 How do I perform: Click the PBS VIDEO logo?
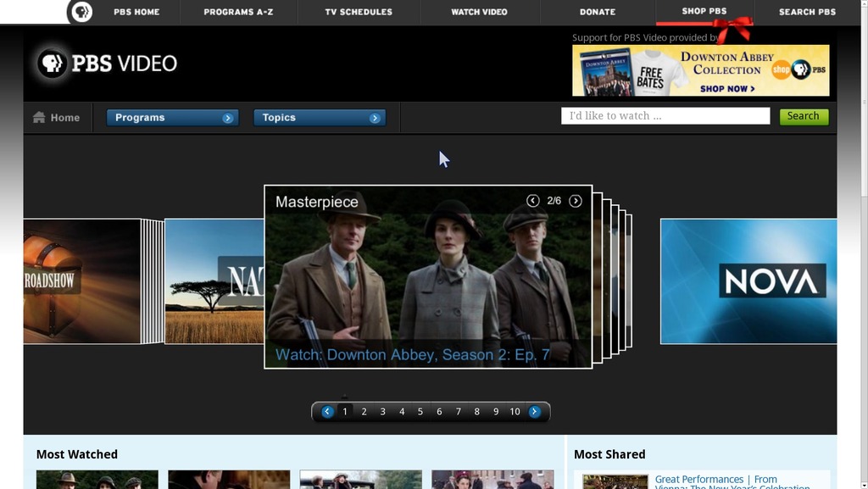[x=107, y=64]
